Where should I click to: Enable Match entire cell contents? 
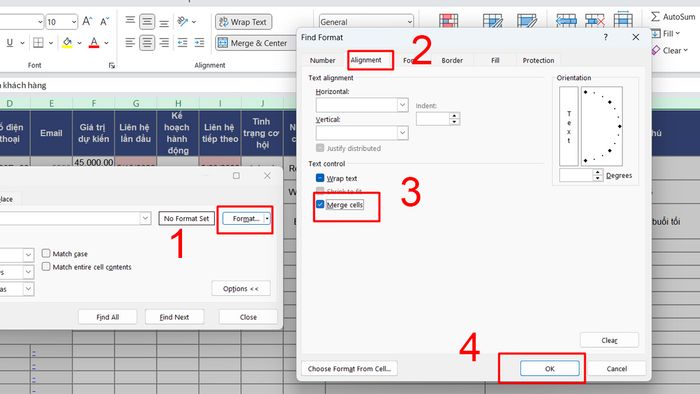coord(46,267)
